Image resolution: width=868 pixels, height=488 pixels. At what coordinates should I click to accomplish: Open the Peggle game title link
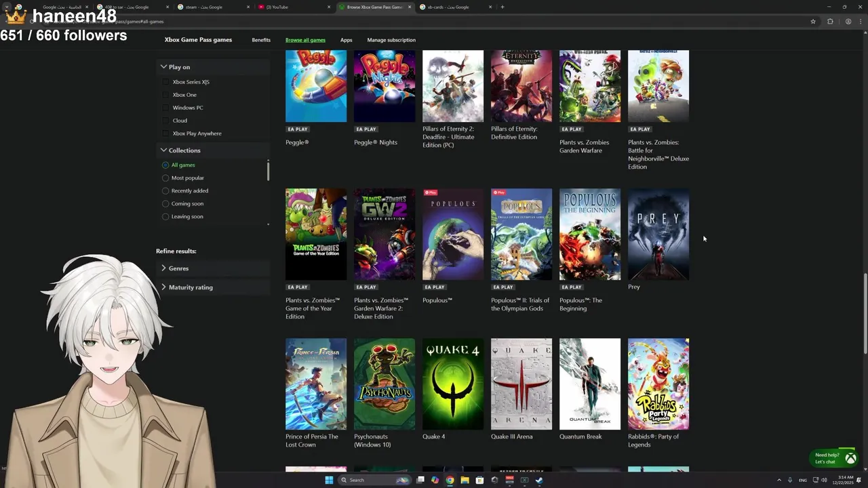pos(297,142)
